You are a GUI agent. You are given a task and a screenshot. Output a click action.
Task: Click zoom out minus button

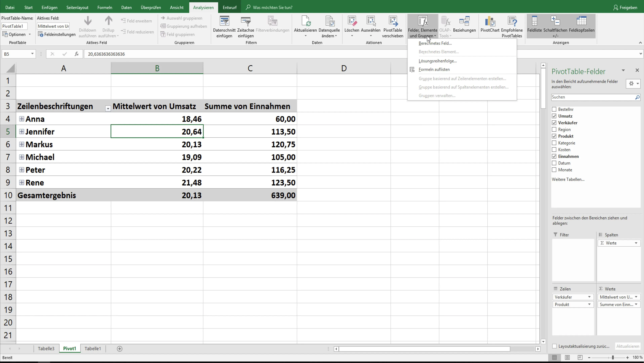[589, 358]
